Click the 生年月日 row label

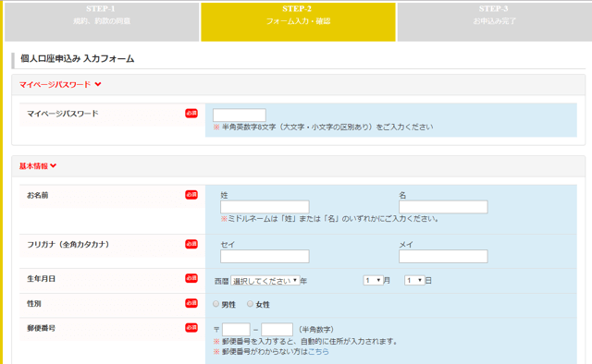coord(41,279)
